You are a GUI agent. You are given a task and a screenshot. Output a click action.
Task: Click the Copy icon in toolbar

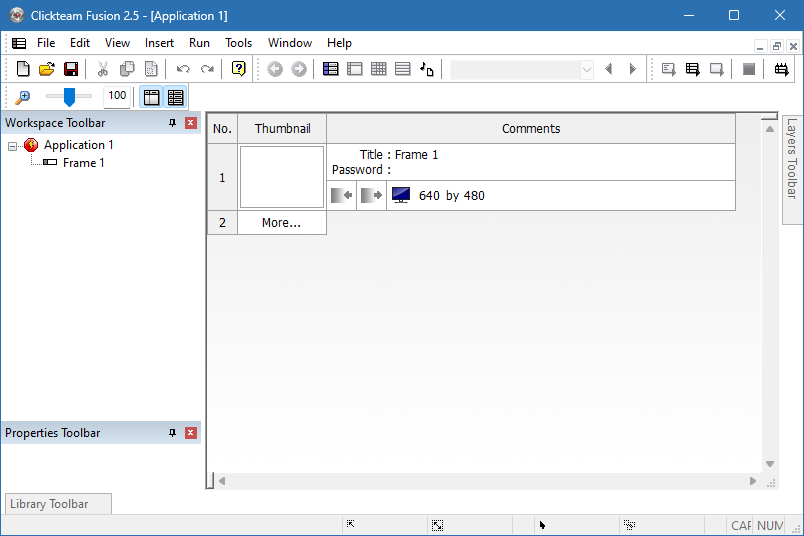coord(127,69)
